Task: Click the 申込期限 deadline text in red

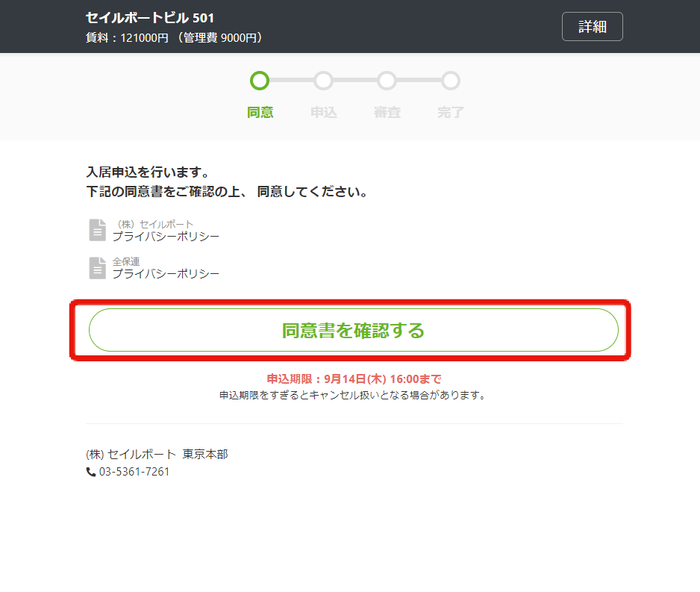Action: tap(354, 379)
